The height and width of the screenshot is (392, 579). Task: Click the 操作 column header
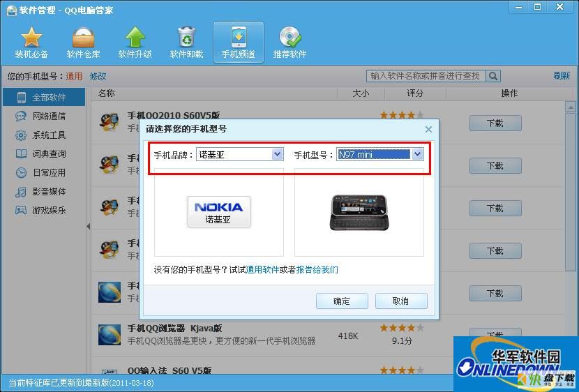coord(509,93)
